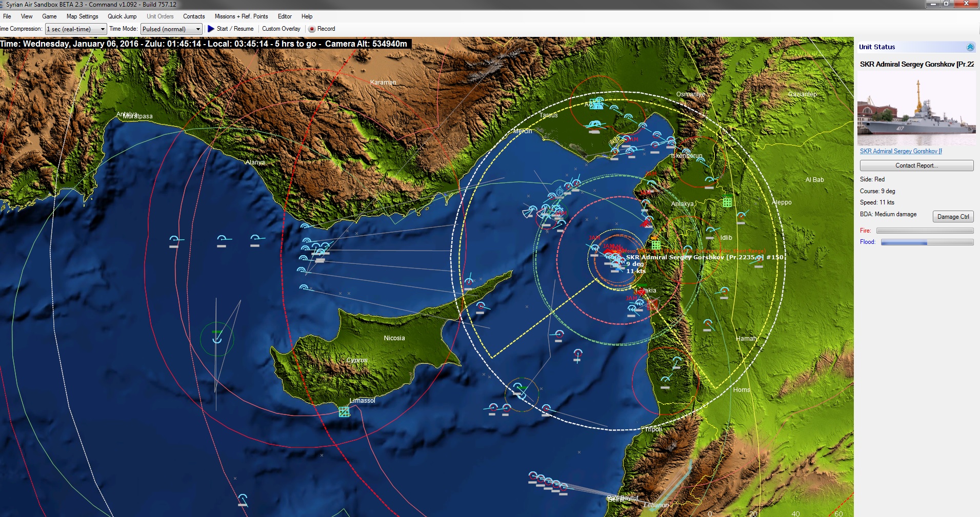
Task: Click the Fire damage progress bar
Action: tap(925, 231)
